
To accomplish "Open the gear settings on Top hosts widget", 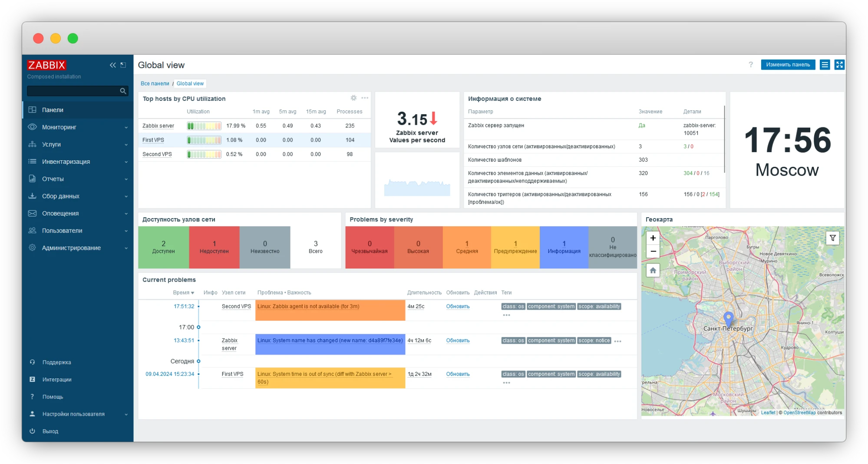I will click(353, 98).
